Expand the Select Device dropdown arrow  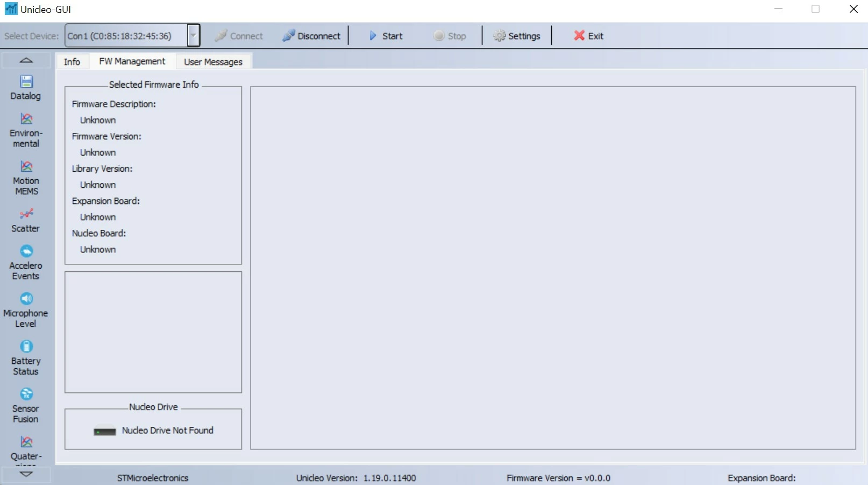pyautogui.click(x=194, y=36)
